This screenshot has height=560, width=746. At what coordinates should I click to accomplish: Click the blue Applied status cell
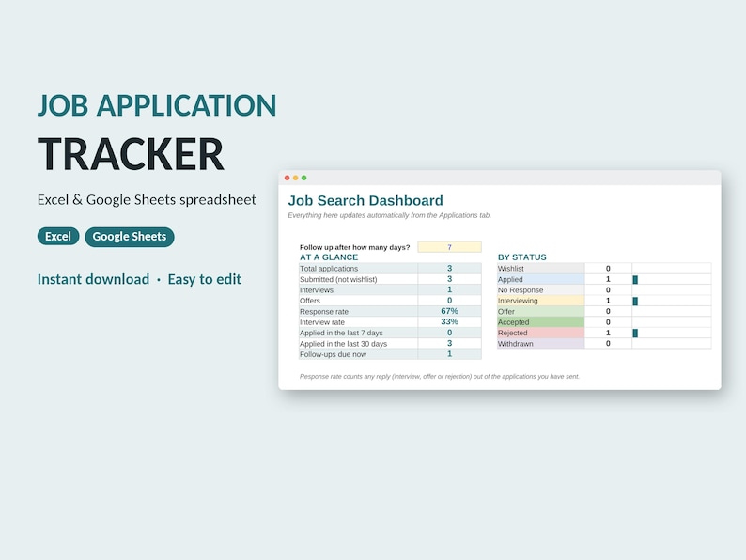541,279
